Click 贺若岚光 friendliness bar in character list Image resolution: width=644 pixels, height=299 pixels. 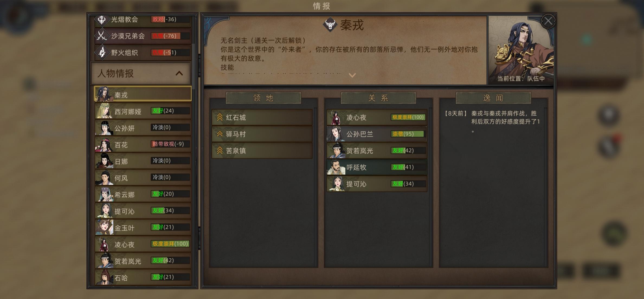(x=170, y=261)
